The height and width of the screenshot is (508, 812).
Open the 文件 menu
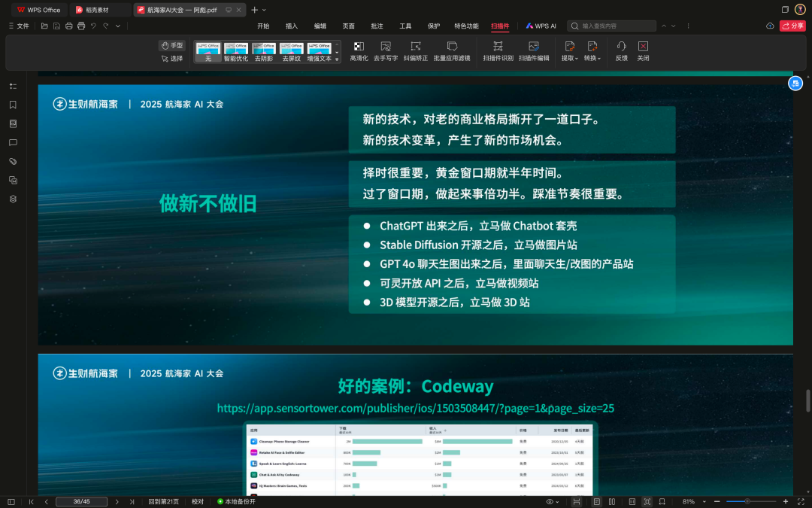pyautogui.click(x=19, y=26)
